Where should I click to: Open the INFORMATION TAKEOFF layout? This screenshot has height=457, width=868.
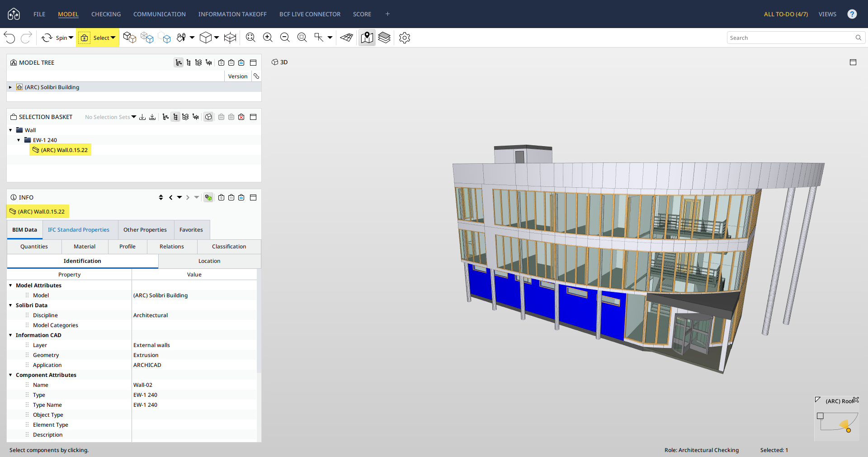pos(232,14)
